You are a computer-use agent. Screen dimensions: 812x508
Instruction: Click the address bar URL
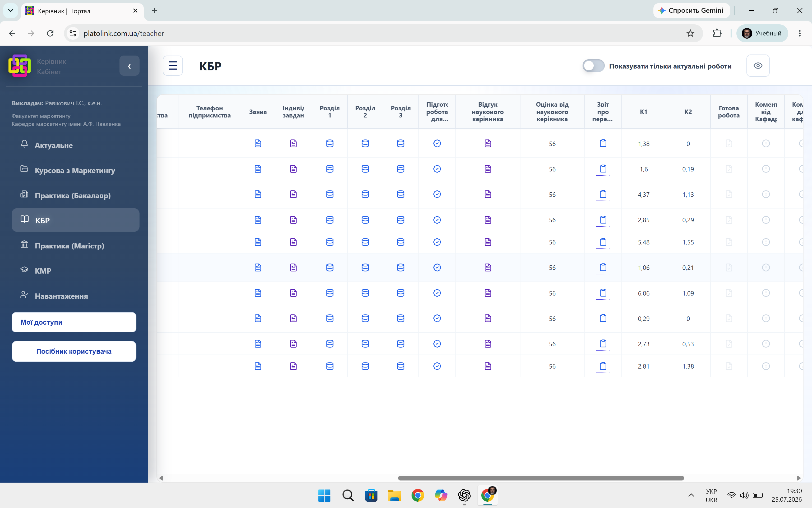tap(123, 33)
